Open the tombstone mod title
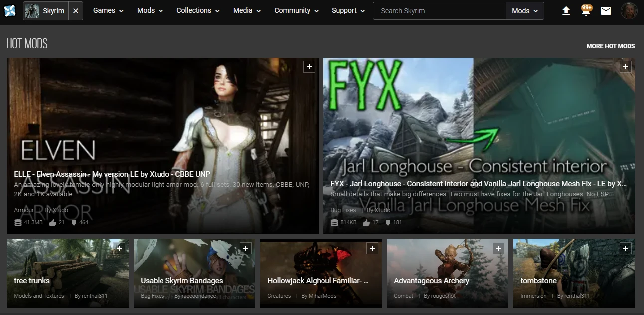644x315 pixels. pos(538,281)
